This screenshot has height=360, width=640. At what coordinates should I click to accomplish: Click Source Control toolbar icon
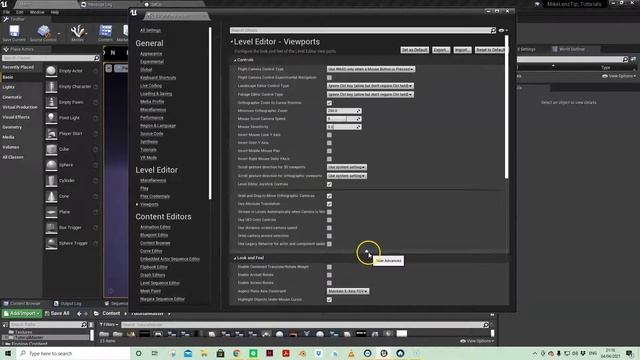(43, 31)
